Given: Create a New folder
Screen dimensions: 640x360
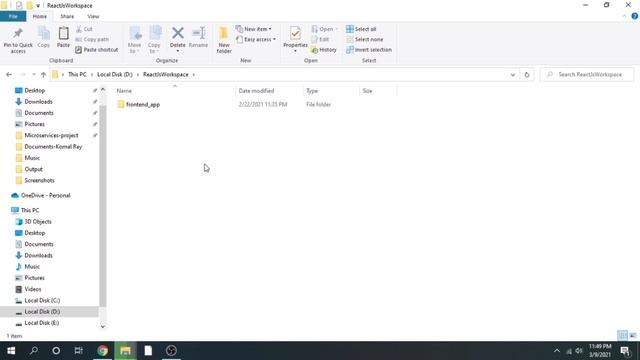Looking at the screenshot, I should tap(224, 40).
